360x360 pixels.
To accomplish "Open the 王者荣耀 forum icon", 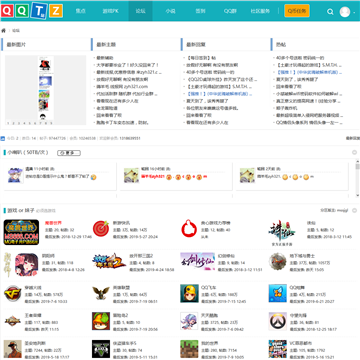I will [13, 321].
